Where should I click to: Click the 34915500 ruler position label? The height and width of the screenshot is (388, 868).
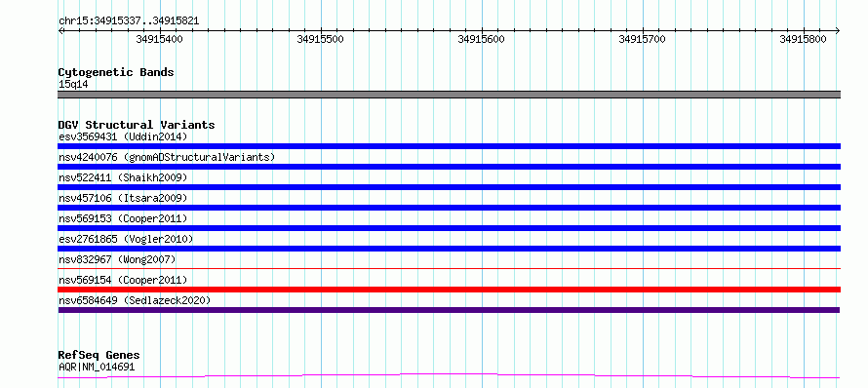[x=321, y=39]
